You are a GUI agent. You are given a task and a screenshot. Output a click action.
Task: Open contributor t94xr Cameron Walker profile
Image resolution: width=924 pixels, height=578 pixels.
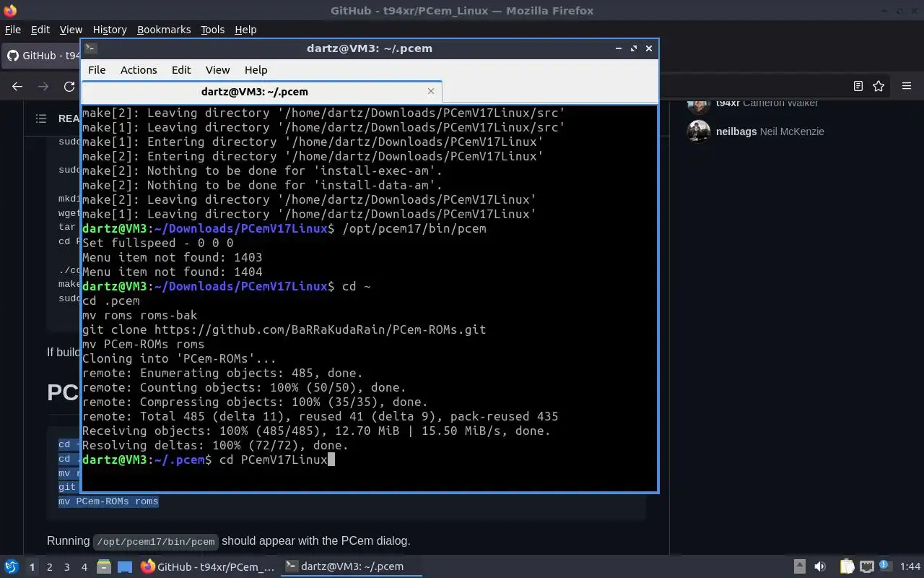click(767, 103)
